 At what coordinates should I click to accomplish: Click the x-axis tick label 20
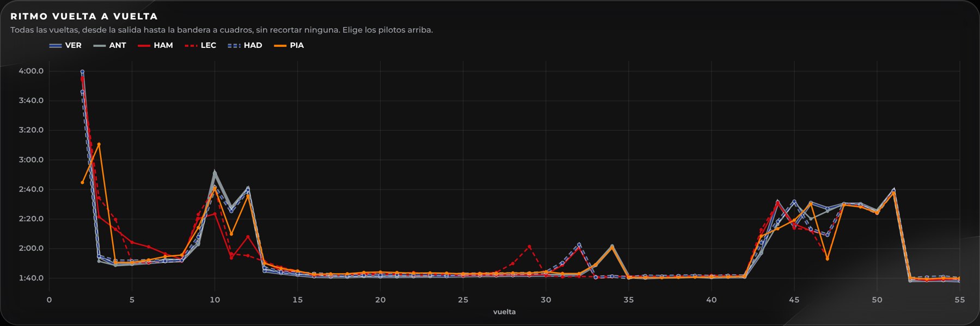pos(380,300)
